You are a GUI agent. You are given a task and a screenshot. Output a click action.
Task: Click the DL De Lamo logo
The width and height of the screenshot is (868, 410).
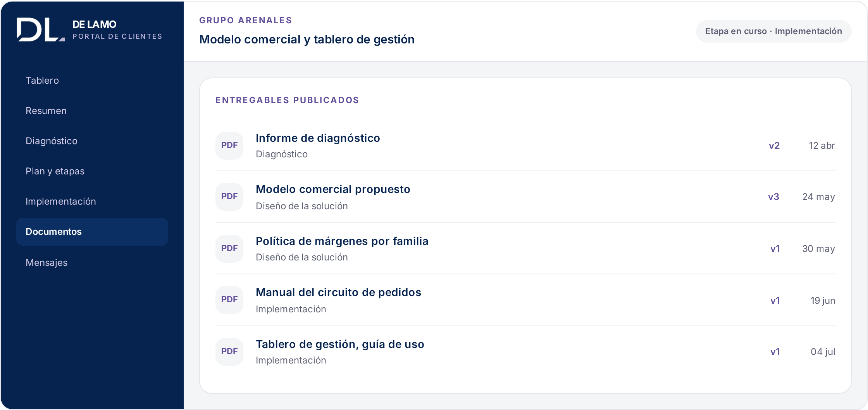pyautogui.click(x=41, y=29)
